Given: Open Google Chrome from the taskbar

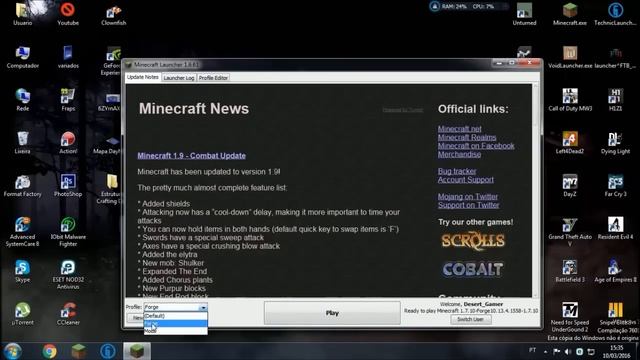Looking at the screenshot, I should [49, 351].
